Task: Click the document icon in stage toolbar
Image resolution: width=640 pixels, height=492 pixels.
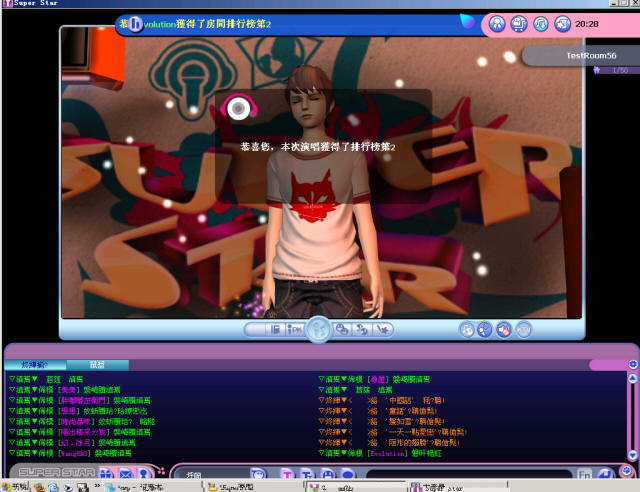Action: pyautogui.click(x=276, y=329)
